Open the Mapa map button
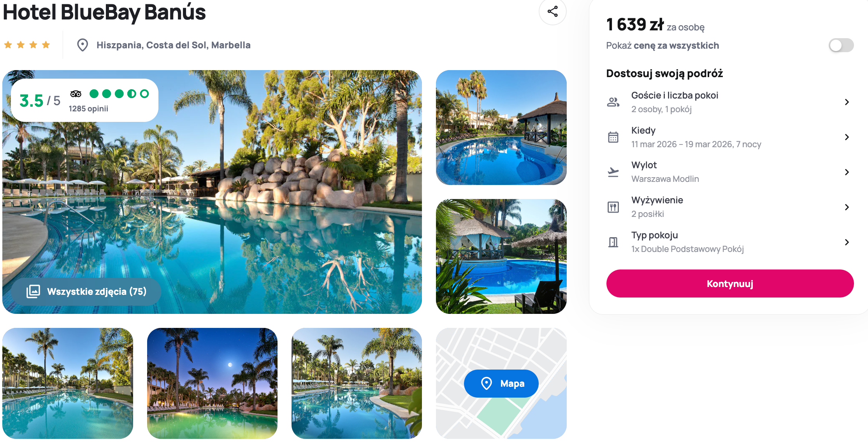Image resolution: width=868 pixels, height=442 pixels. point(501,384)
